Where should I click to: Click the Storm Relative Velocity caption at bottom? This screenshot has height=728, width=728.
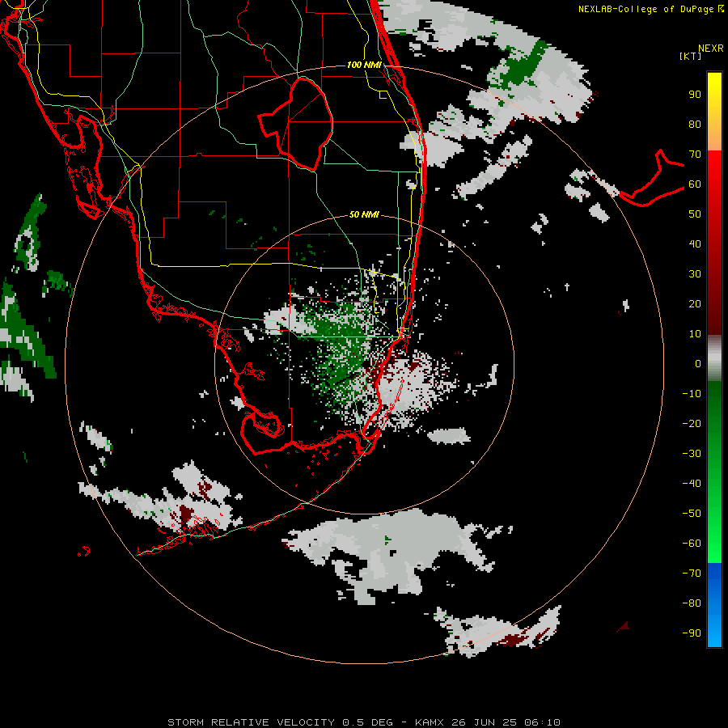pyautogui.click(x=363, y=722)
